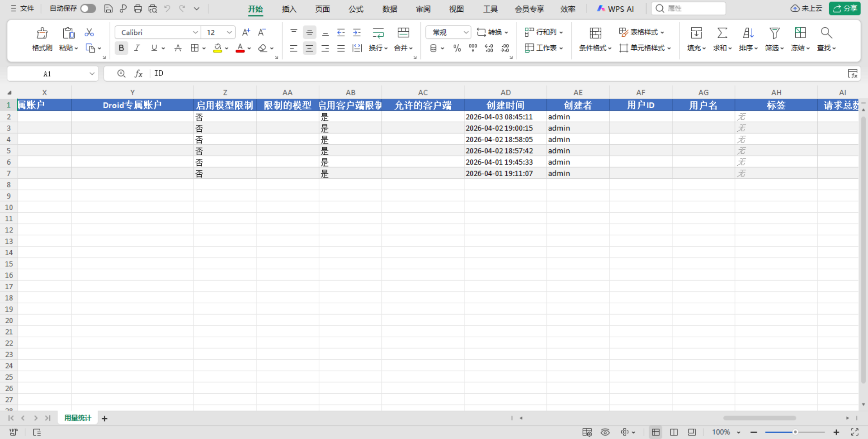Open the 公式 (Formula) tab
Viewport: 868px width, 439px height.
pyautogui.click(x=356, y=9)
